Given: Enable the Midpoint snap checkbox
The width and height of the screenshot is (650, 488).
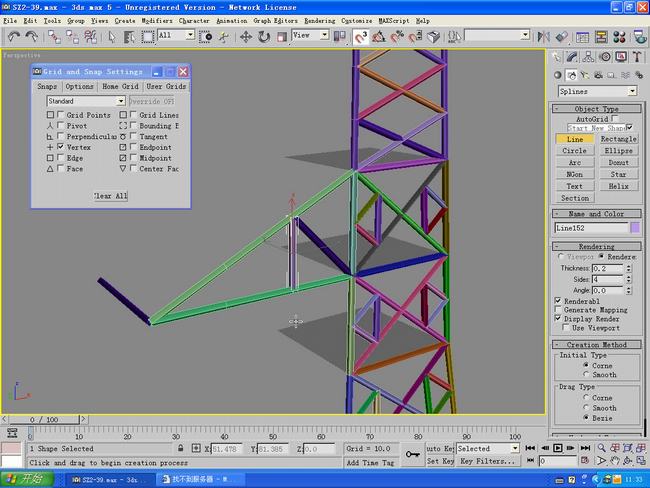Looking at the screenshot, I should coord(133,158).
